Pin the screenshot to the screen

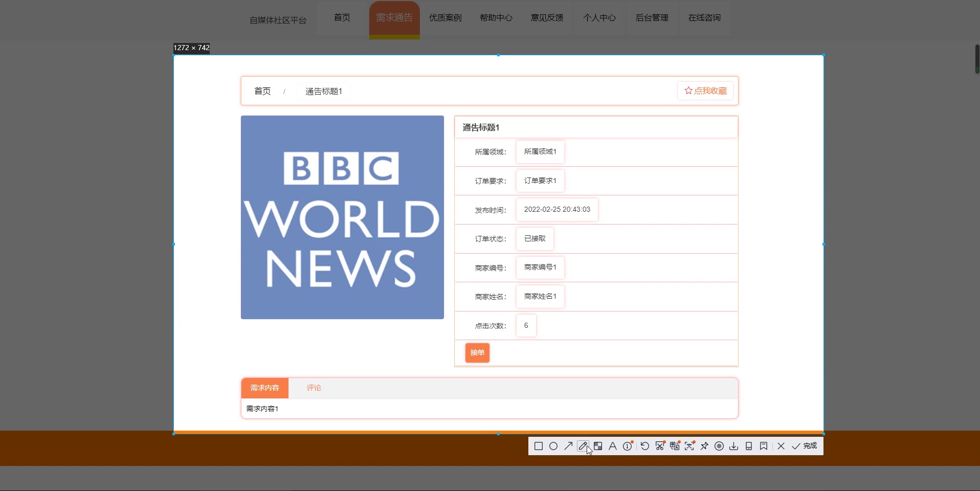pyautogui.click(x=704, y=446)
